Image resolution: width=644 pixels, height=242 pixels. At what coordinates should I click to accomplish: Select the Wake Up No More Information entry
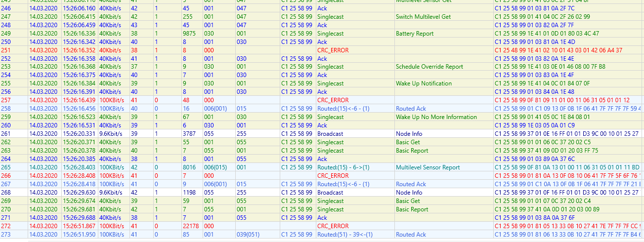436,117
